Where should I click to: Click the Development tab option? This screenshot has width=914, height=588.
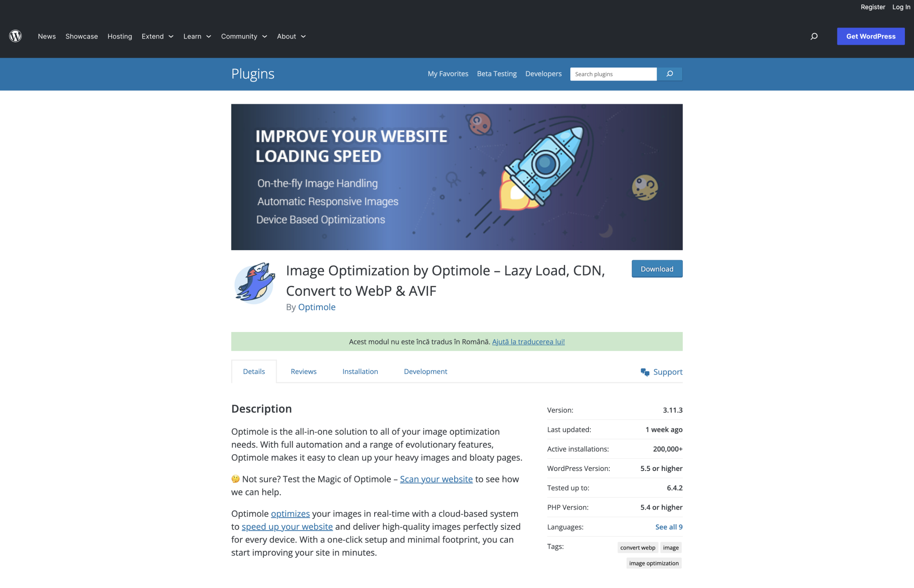click(x=425, y=371)
